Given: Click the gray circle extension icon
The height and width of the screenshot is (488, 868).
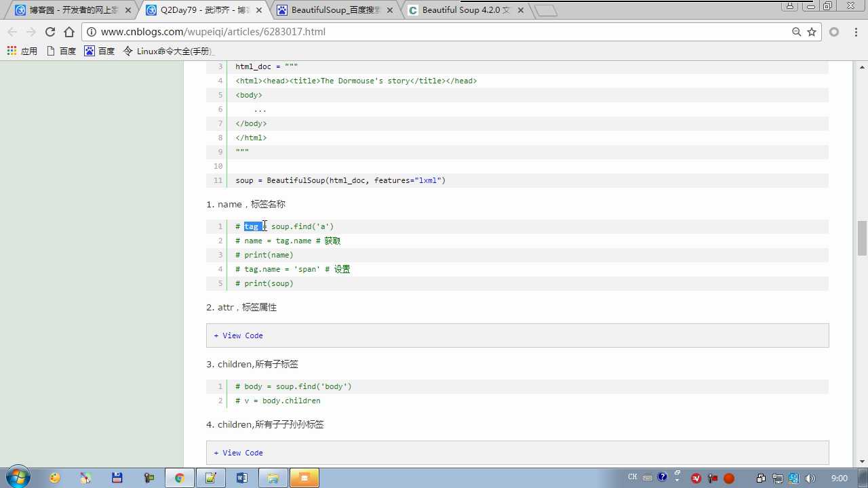Looking at the screenshot, I should (x=834, y=32).
